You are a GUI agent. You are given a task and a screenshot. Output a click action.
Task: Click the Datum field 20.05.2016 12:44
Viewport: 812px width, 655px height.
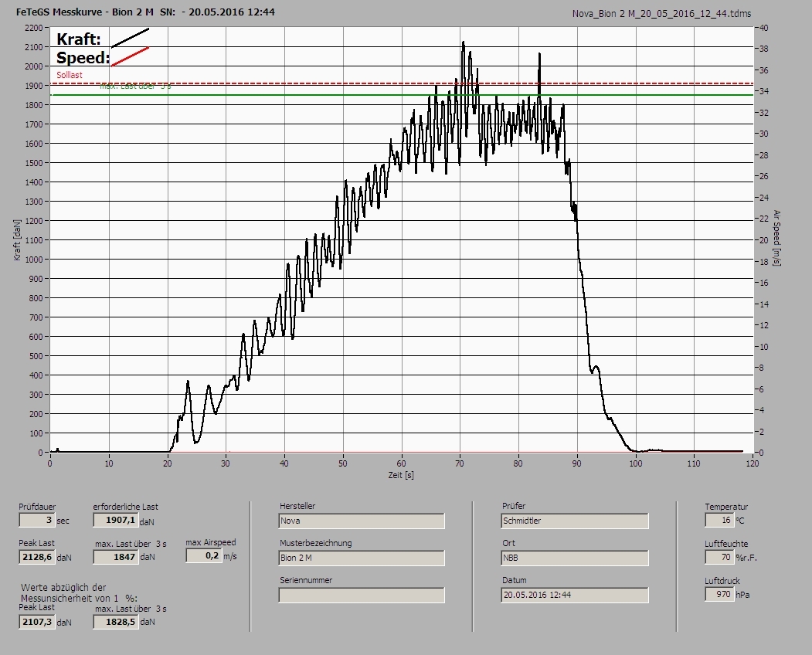tap(575, 595)
